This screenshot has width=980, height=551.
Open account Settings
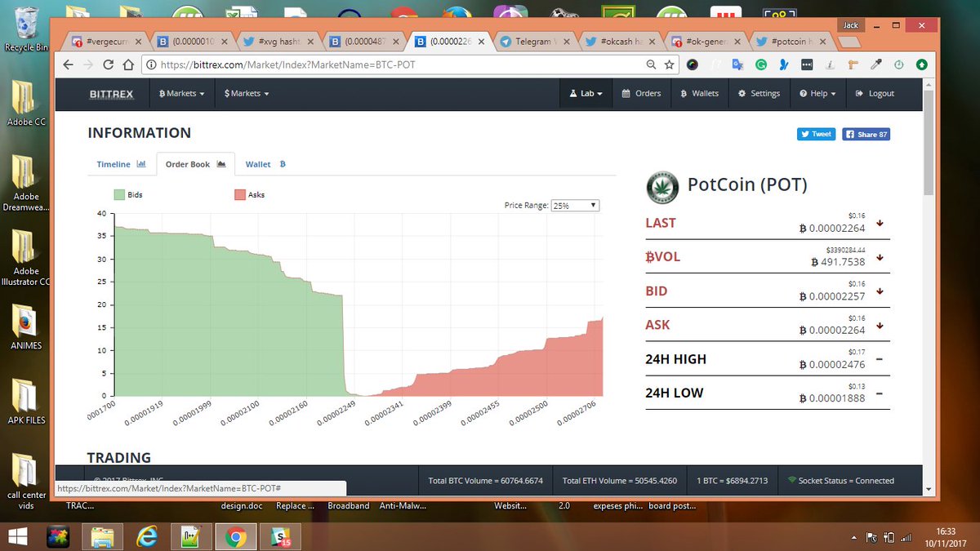[759, 94]
